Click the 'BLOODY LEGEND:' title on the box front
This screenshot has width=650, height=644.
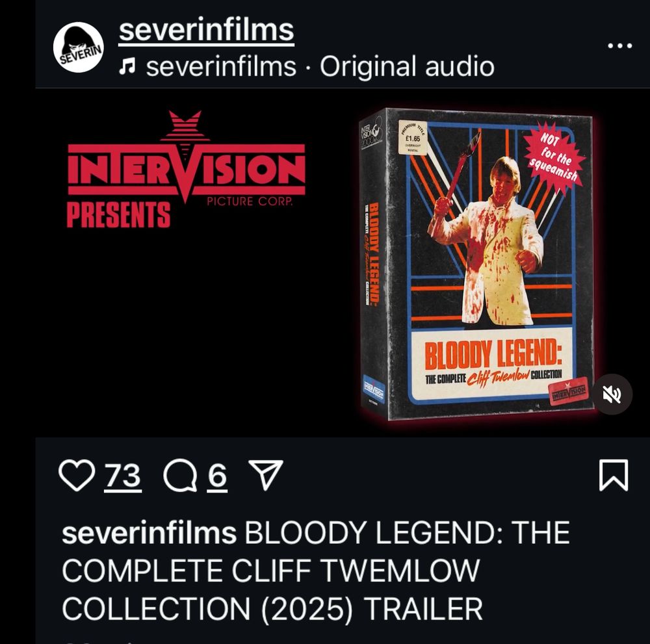coord(493,355)
